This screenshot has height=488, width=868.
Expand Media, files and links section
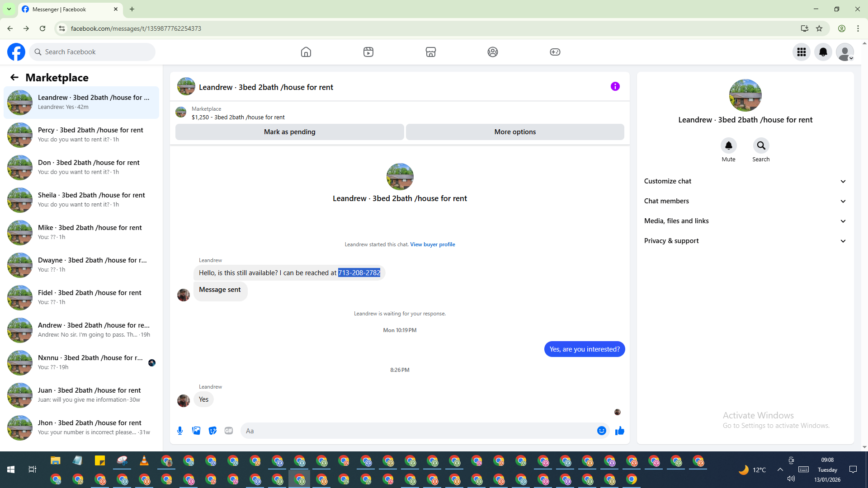tap(745, 221)
